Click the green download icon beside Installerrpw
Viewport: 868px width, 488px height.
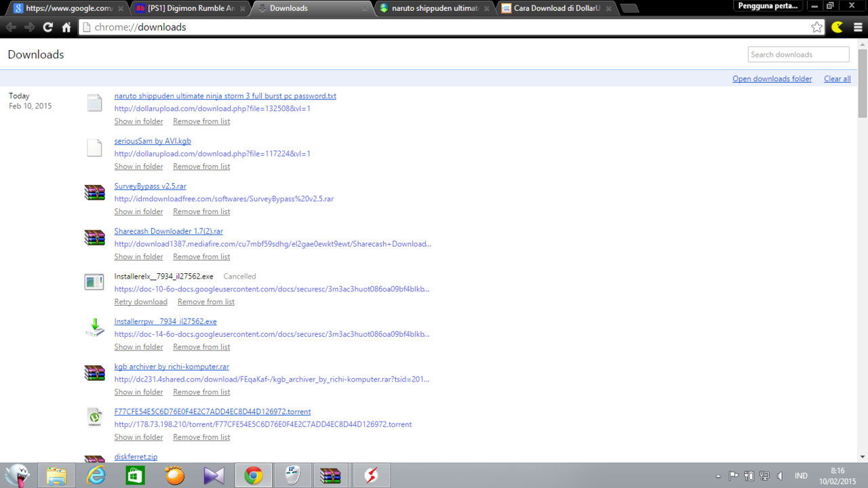pyautogui.click(x=95, y=327)
